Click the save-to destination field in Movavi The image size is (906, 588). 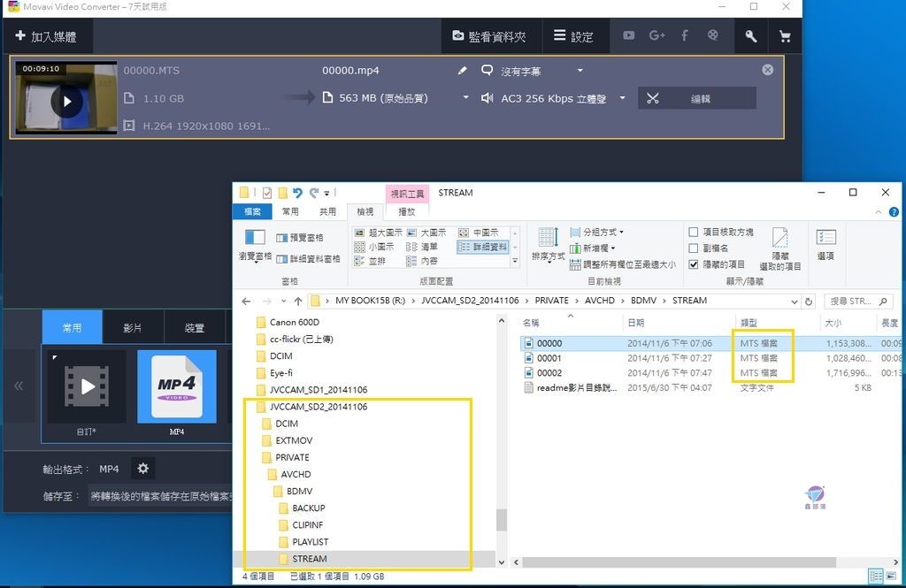pyautogui.click(x=161, y=495)
